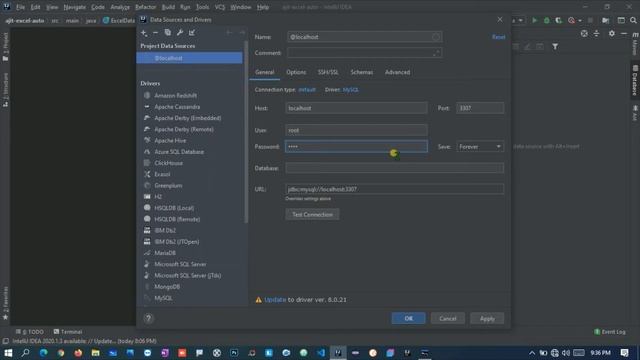Viewport: 640px width, 360px height.
Task: Click the User field
Action: (x=356, y=130)
